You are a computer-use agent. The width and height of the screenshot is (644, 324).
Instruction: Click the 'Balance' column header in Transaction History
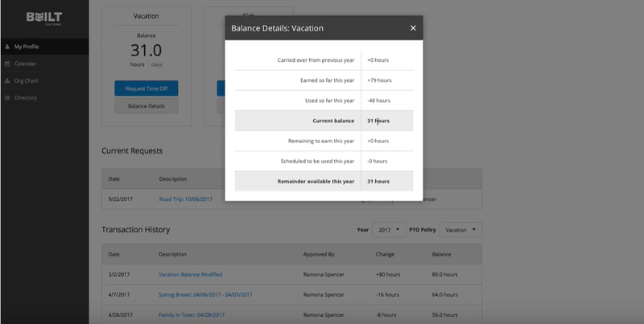point(441,254)
